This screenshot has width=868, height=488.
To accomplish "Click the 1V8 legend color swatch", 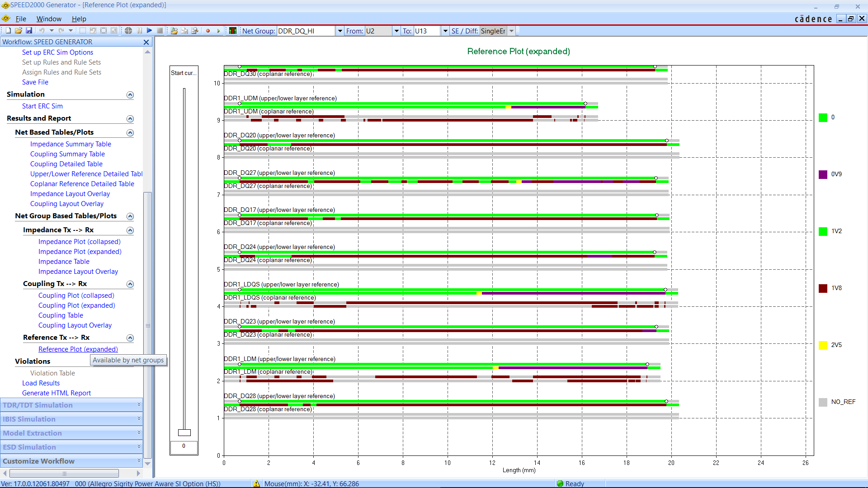I will (x=823, y=288).
